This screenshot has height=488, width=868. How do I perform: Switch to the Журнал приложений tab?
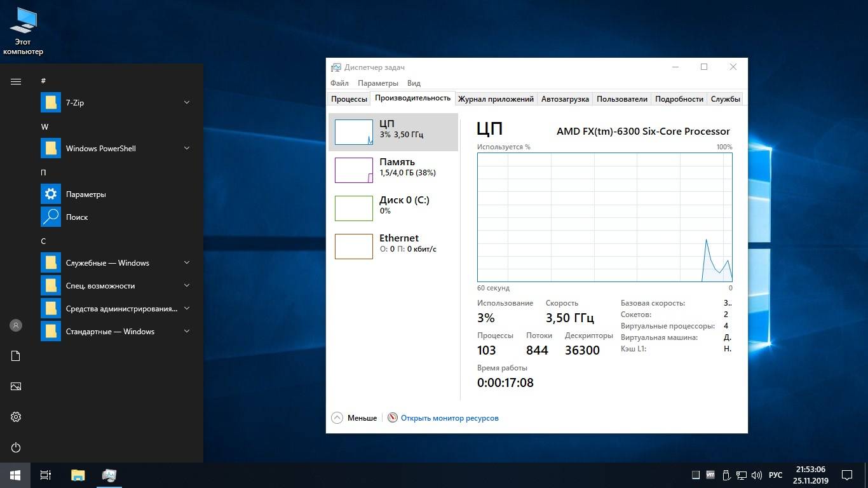496,99
